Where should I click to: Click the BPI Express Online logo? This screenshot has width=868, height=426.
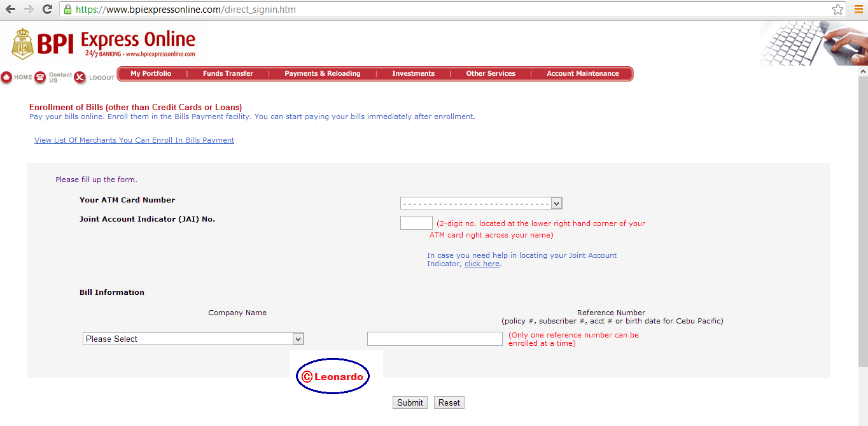pyautogui.click(x=103, y=44)
